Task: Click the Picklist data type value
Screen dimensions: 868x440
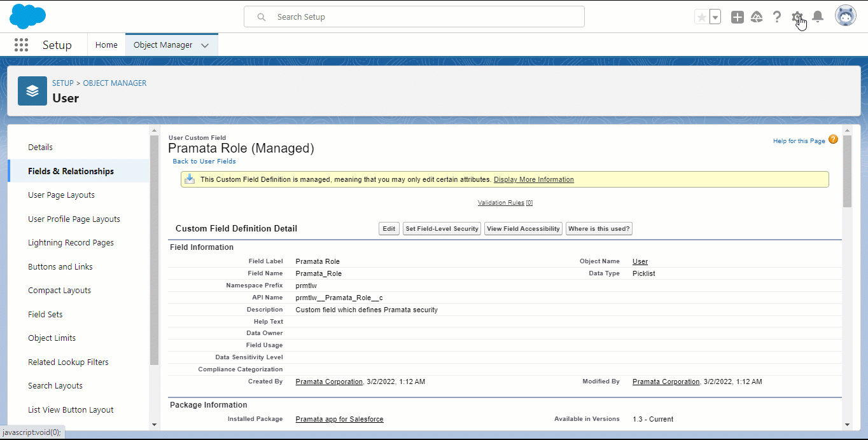Action: click(x=644, y=273)
